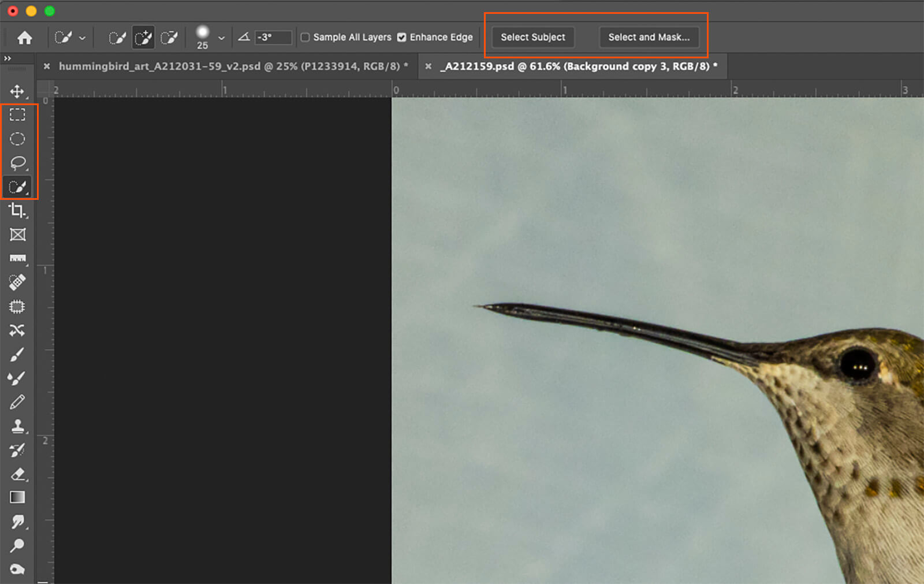Uncheck Enhance Edge option

click(402, 38)
